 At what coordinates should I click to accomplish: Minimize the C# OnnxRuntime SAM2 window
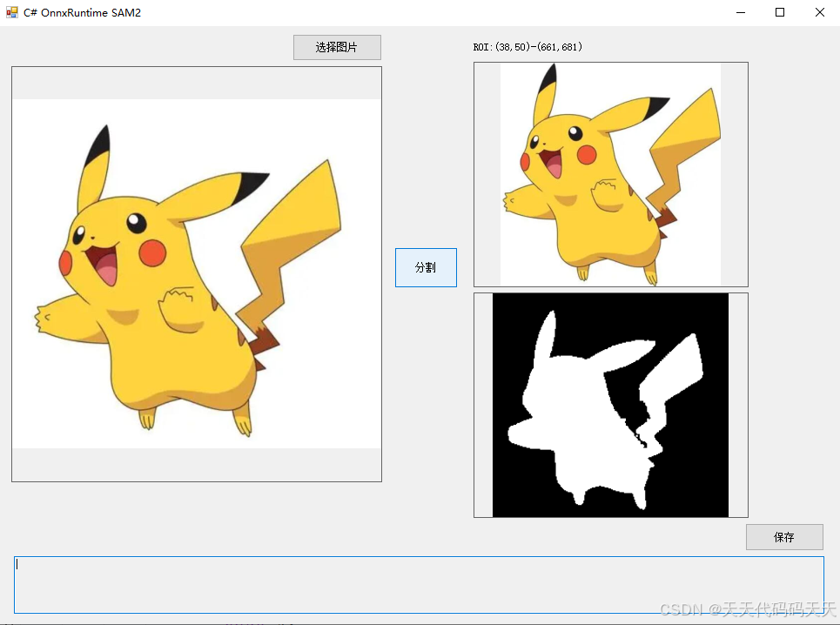coord(741,12)
